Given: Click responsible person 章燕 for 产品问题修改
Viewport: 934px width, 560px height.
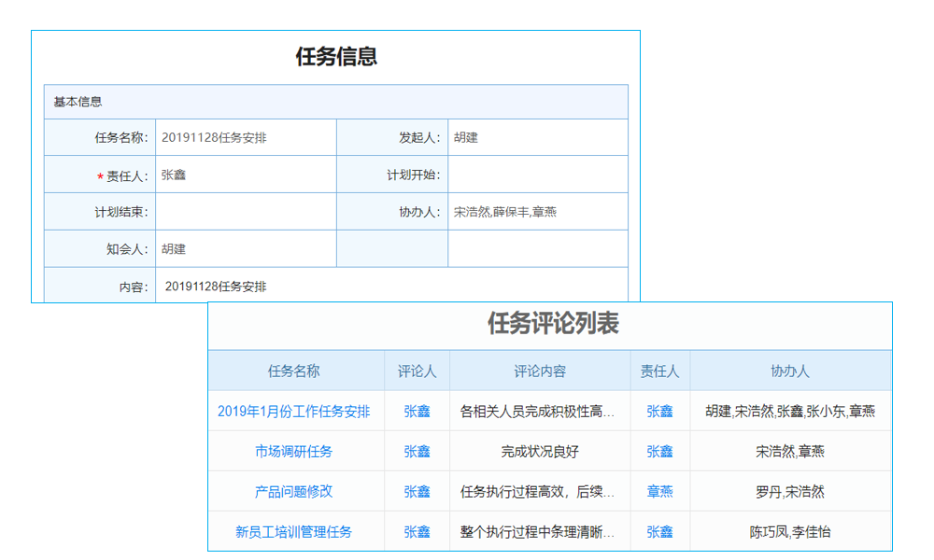Looking at the screenshot, I should (659, 491).
